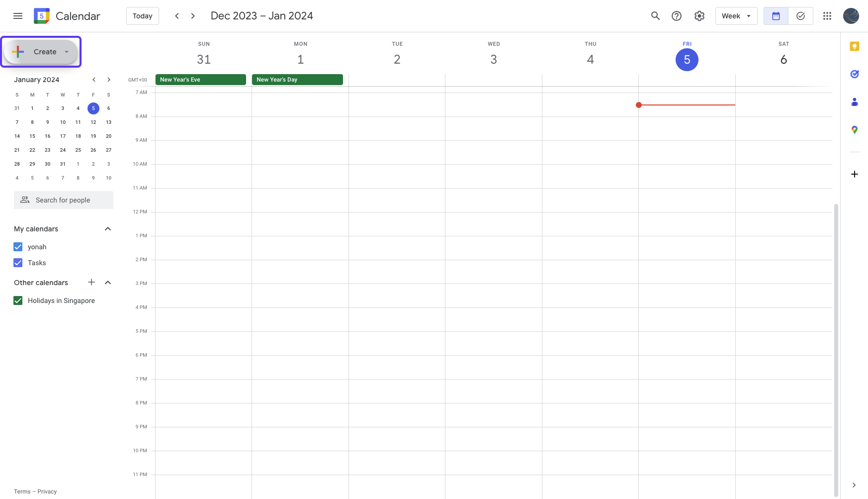Select Sunday 31 in week header

[204, 60]
